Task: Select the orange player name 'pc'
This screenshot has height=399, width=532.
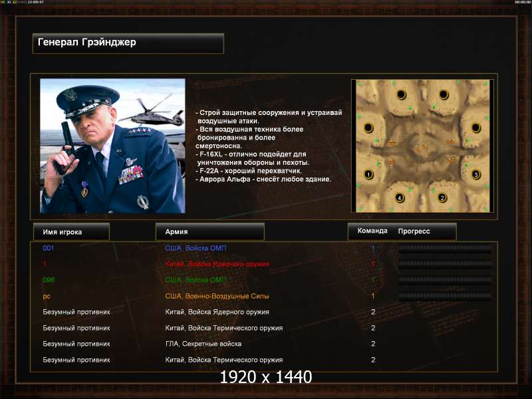Action: 47,296
